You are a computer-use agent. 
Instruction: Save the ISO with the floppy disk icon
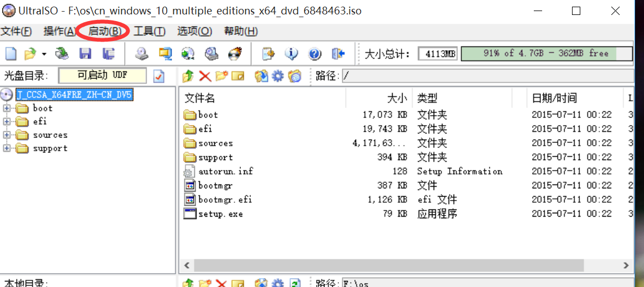tap(85, 53)
